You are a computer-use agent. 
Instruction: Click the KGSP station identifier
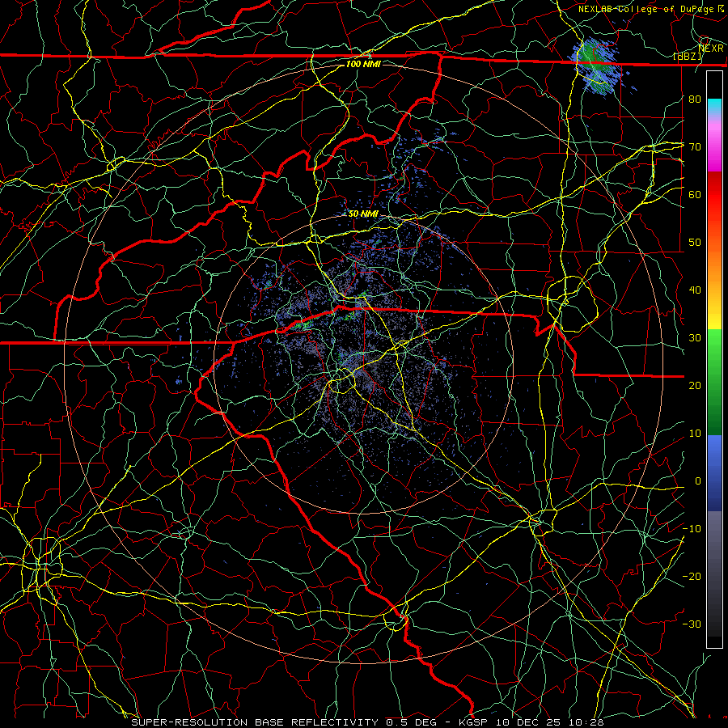click(474, 722)
